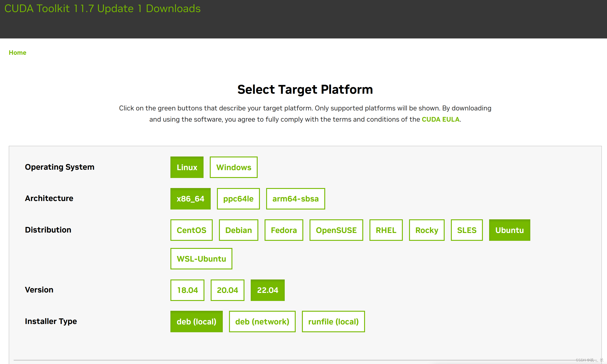This screenshot has width=607, height=364.
Task: Choose version 20.04
Action: click(x=227, y=290)
